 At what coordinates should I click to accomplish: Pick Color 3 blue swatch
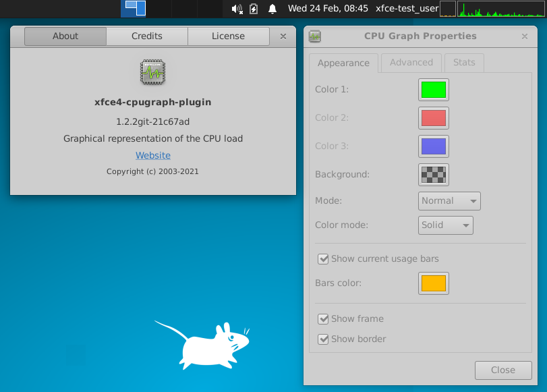(434, 146)
